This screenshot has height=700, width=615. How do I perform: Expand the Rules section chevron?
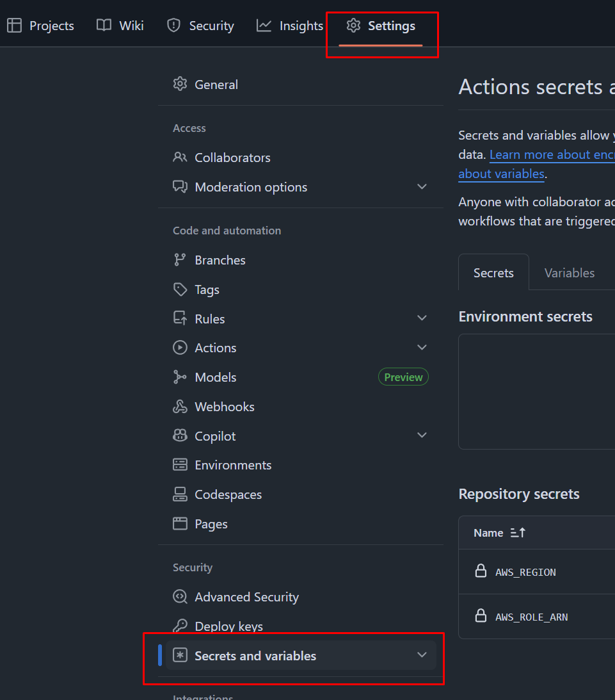422,318
